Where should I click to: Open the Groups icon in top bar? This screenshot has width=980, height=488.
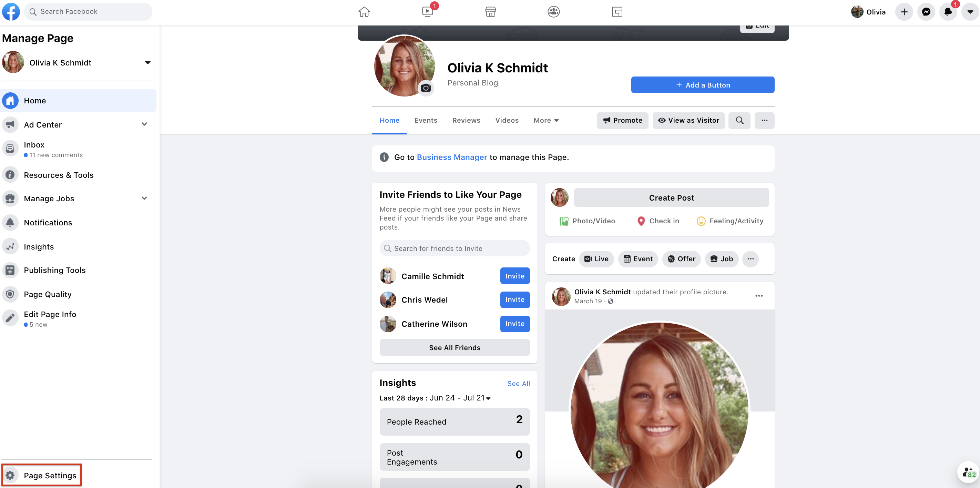pyautogui.click(x=553, y=12)
